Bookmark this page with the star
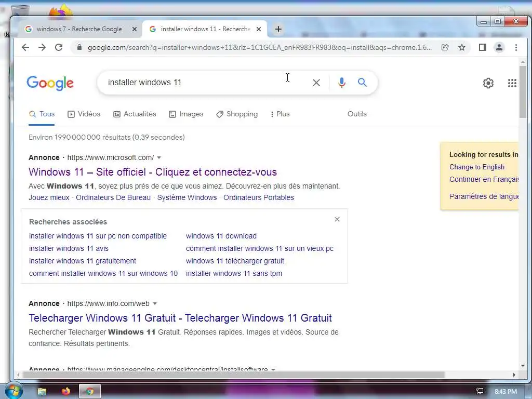532x399 pixels. (x=462, y=47)
